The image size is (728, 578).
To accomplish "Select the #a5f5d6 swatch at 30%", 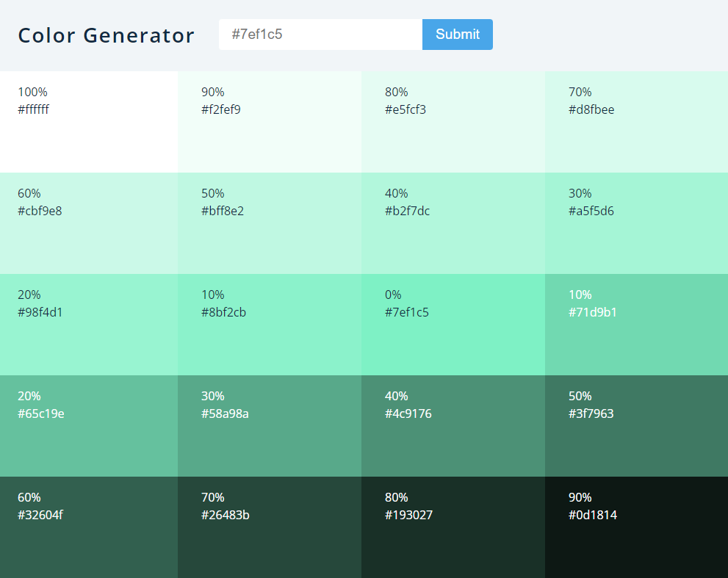I will (x=636, y=223).
